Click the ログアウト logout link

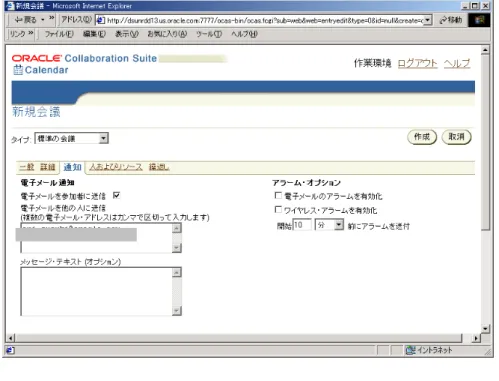point(417,63)
